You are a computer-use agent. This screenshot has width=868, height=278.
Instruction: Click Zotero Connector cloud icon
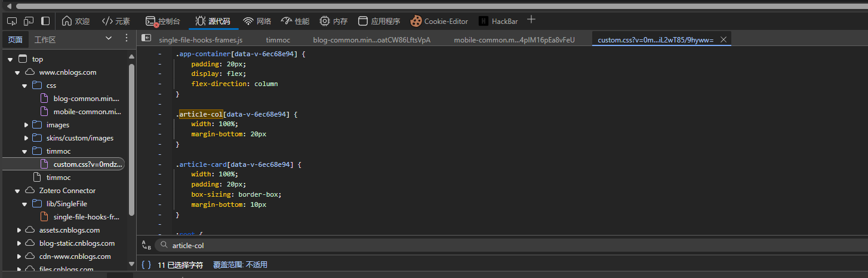pos(30,191)
